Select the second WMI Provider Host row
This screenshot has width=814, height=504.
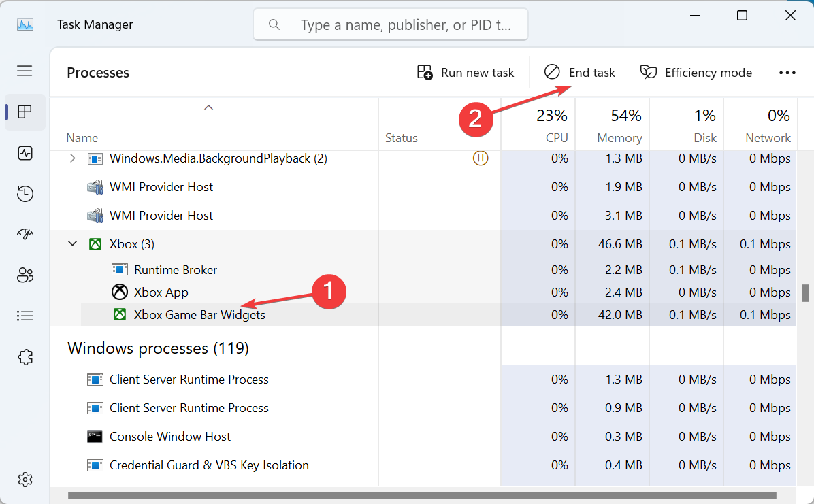point(423,216)
